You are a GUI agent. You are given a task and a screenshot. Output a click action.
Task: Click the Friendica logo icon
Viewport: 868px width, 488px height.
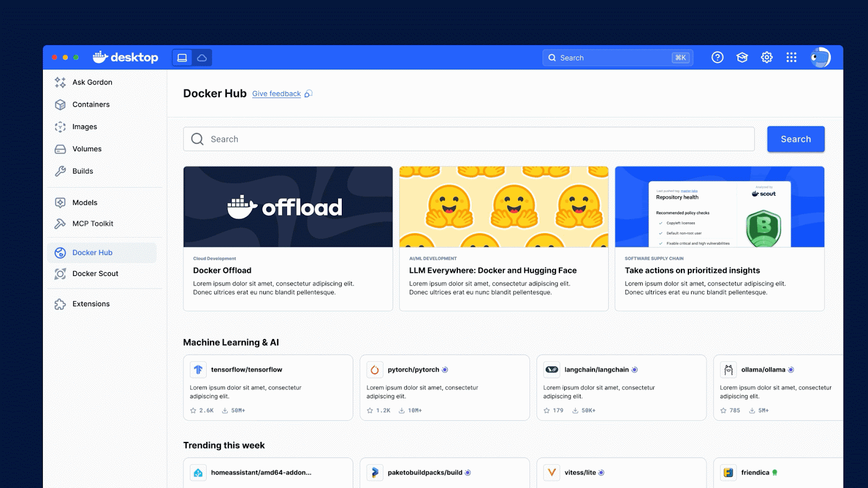pyautogui.click(x=729, y=473)
